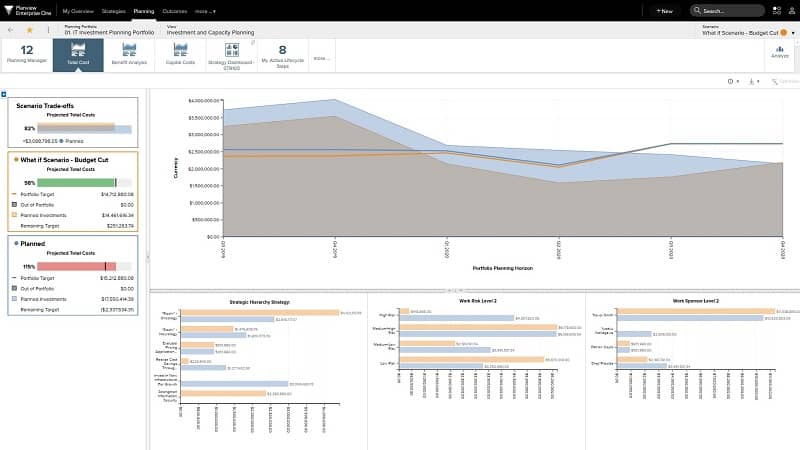
Task: Click the Optimize tool at toolbar right edge
Action: [x=785, y=81]
